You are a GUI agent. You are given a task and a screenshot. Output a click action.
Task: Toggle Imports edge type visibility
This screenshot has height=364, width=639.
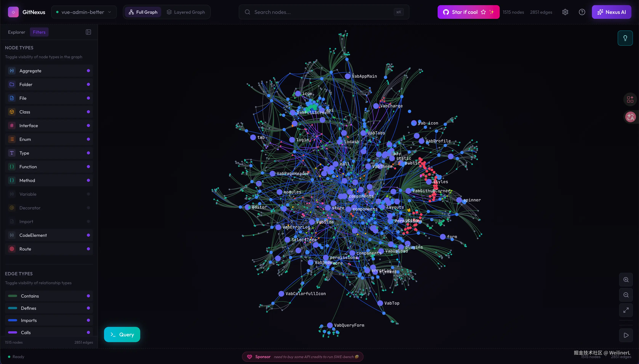[49, 321]
